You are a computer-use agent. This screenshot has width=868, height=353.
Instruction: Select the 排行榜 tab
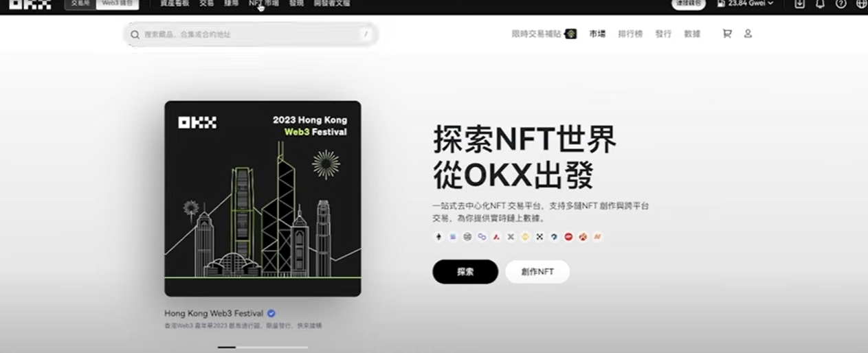630,34
